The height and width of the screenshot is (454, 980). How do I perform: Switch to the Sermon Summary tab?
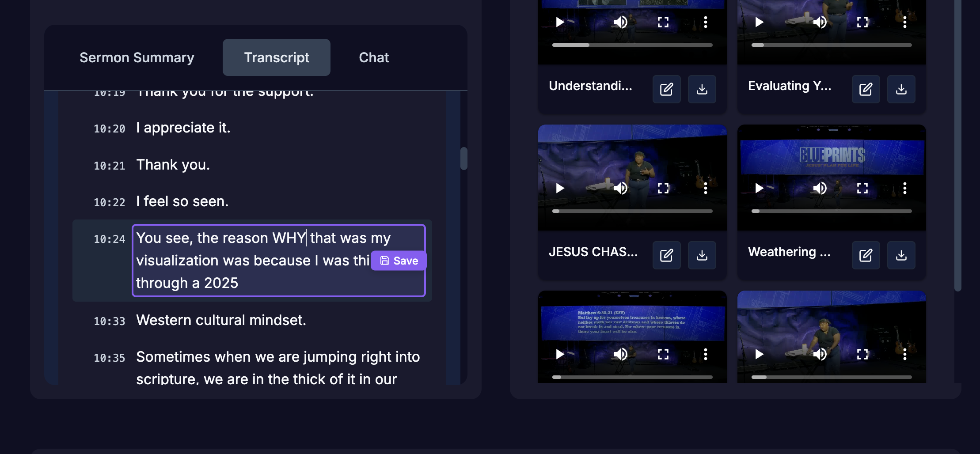click(137, 57)
